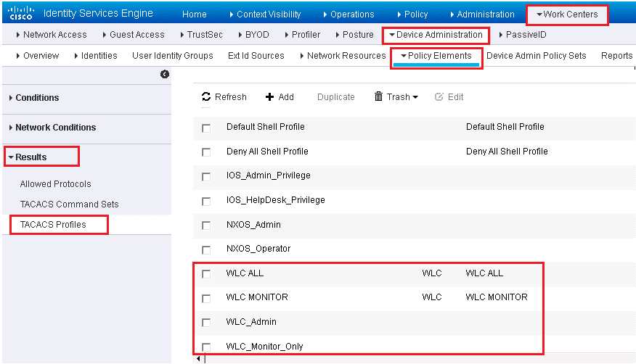
Task: Collapse the left sidebar panel arrow
Action: click(165, 74)
